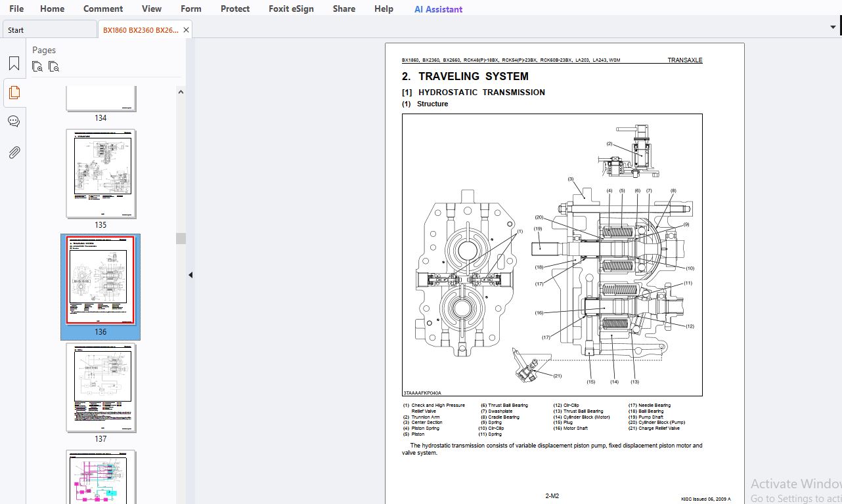Click the "2. TRAVELING SYSTEM" heading
842x504 pixels.
[465, 76]
